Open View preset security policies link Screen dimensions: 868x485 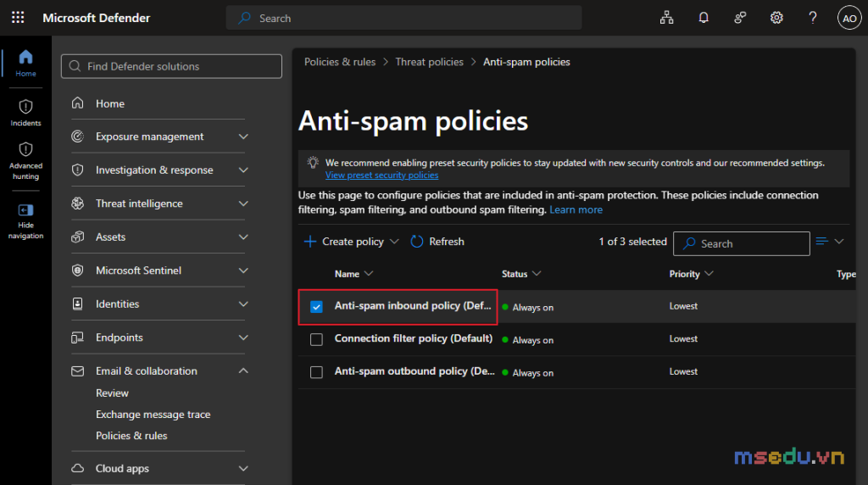tap(381, 175)
